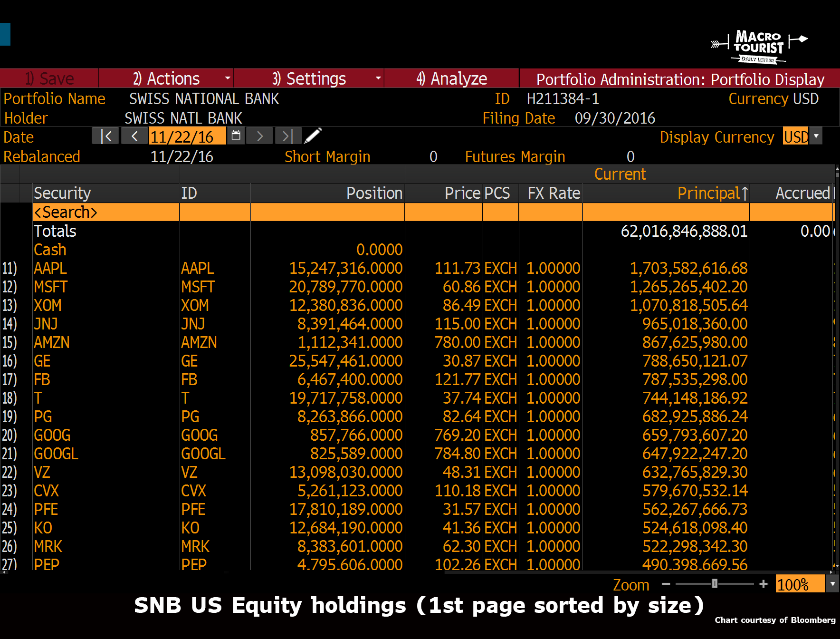Expand the Actions dropdown arrow
The image size is (840, 639).
[228, 78]
